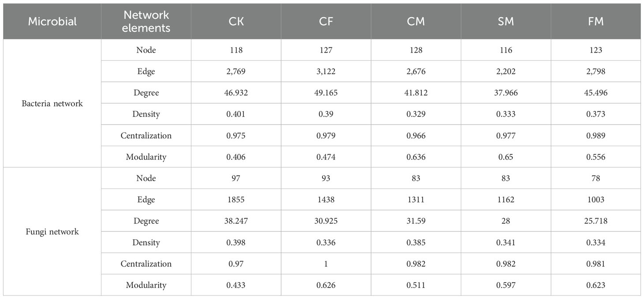
Task: Select the FM column header
Action: click(595, 22)
